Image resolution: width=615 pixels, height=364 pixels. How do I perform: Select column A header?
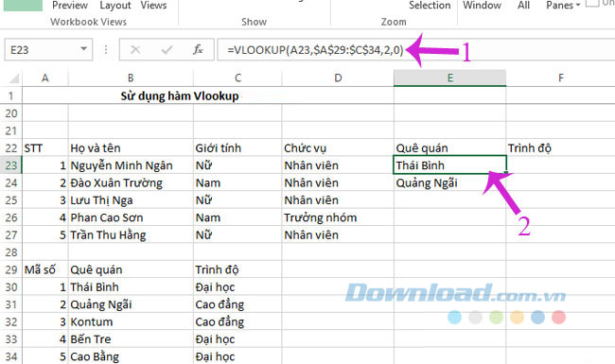coord(45,78)
